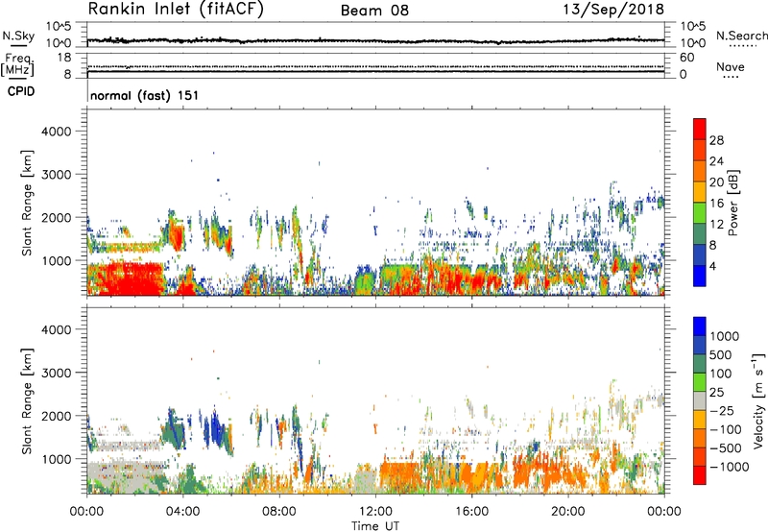Click the 'Slant Range [km]' label of power panel

click(27, 203)
